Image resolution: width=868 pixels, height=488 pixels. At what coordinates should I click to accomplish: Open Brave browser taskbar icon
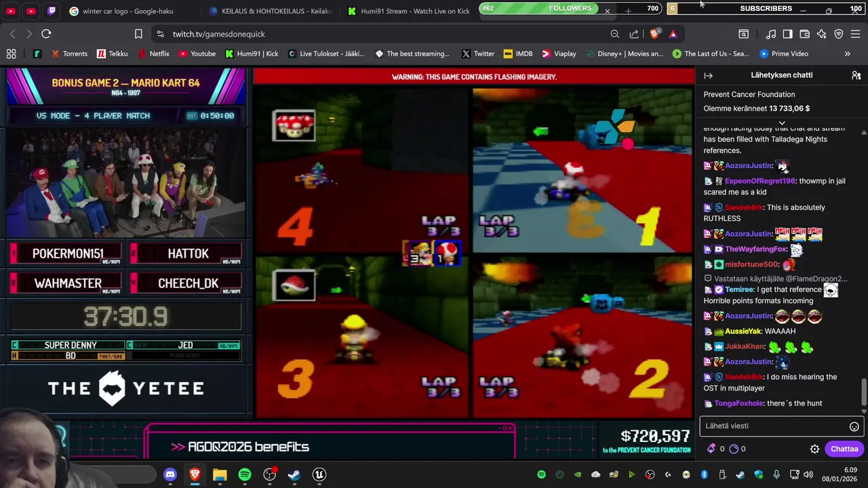195,474
